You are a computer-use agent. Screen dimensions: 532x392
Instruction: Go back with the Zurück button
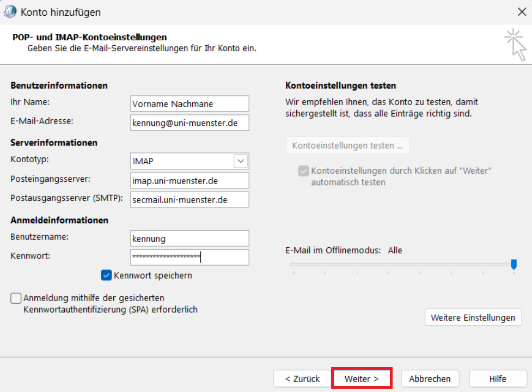click(302, 378)
